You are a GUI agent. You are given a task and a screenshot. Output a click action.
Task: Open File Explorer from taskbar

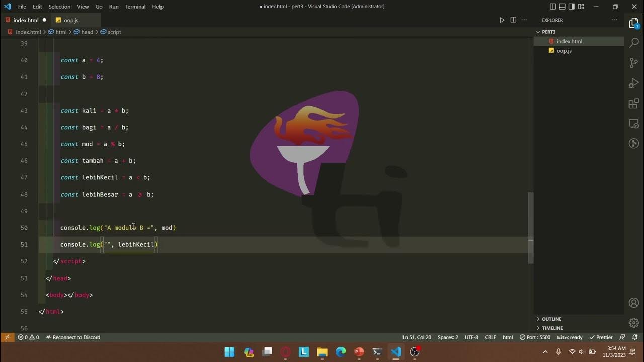click(323, 352)
